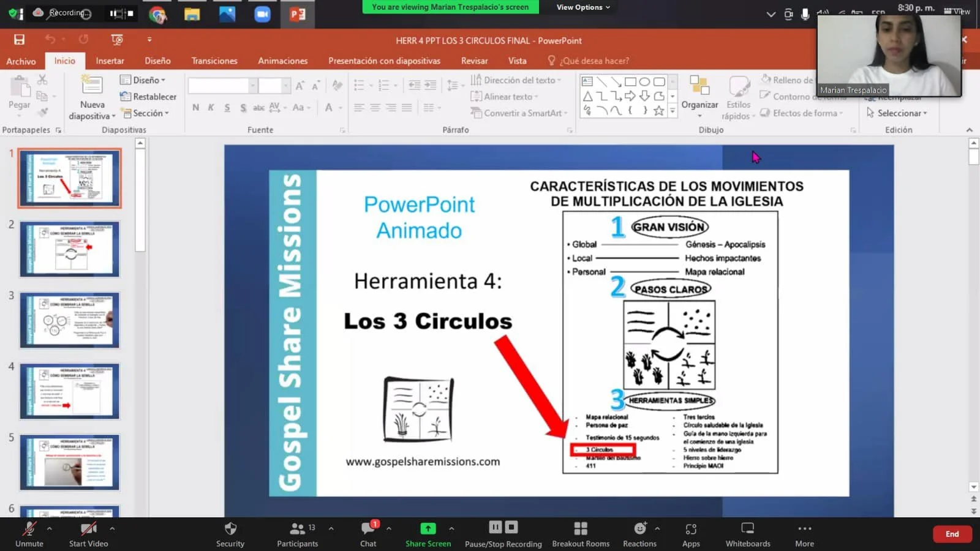Click Nueva diapositiva button
Image resolution: width=980 pixels, height=551 pixels.
(x=92, y=98)
